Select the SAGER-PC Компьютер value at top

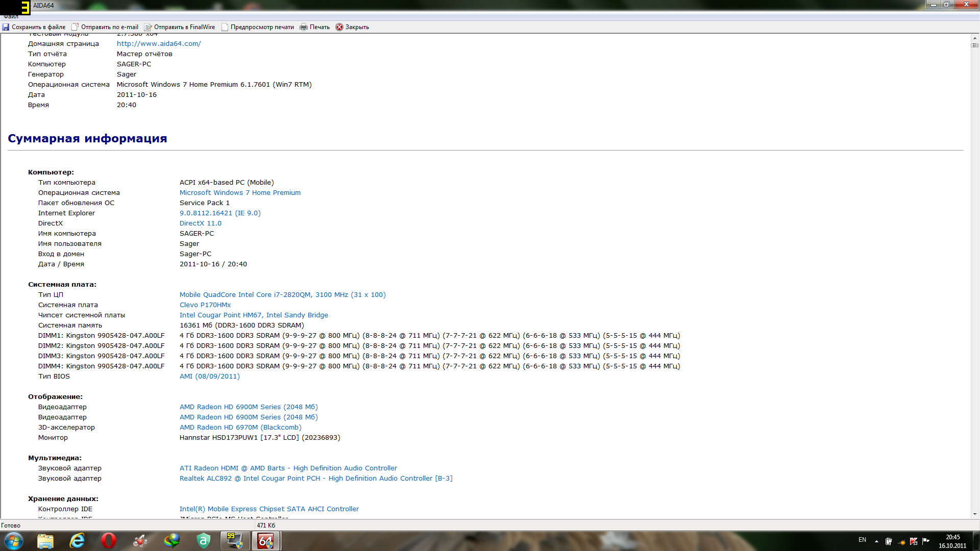tap(134, 64)
